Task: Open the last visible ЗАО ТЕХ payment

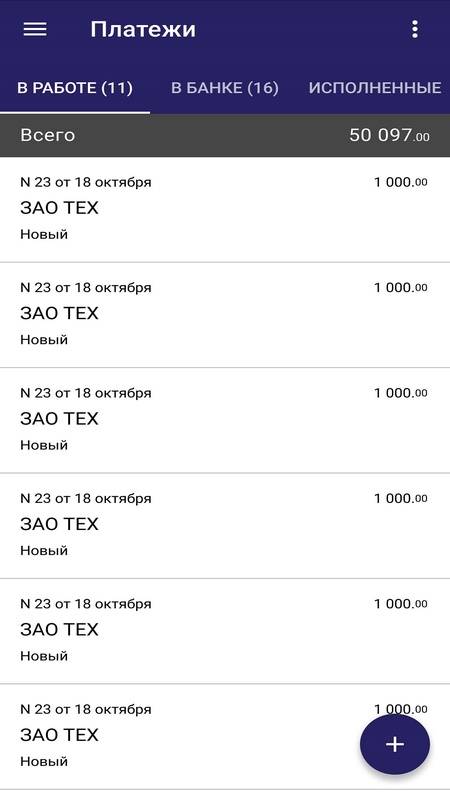Action: (x=225, y=737)
